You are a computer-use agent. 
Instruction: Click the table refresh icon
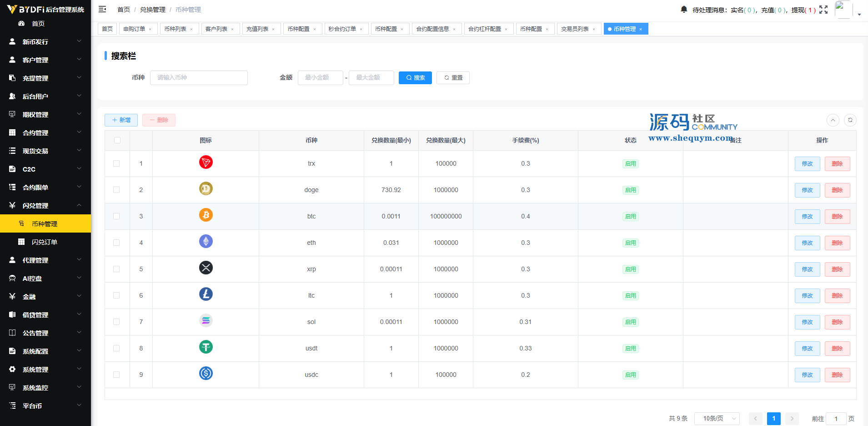click(x=850, y=120)
